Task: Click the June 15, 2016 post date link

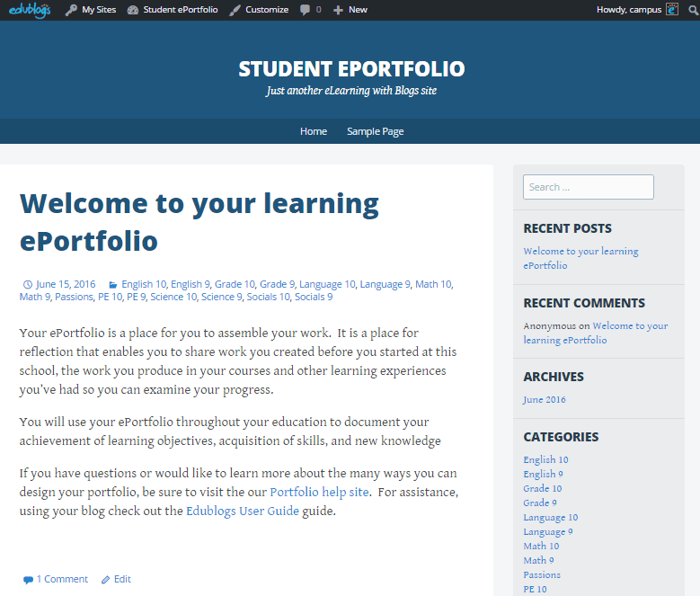Action: (66, 284)
